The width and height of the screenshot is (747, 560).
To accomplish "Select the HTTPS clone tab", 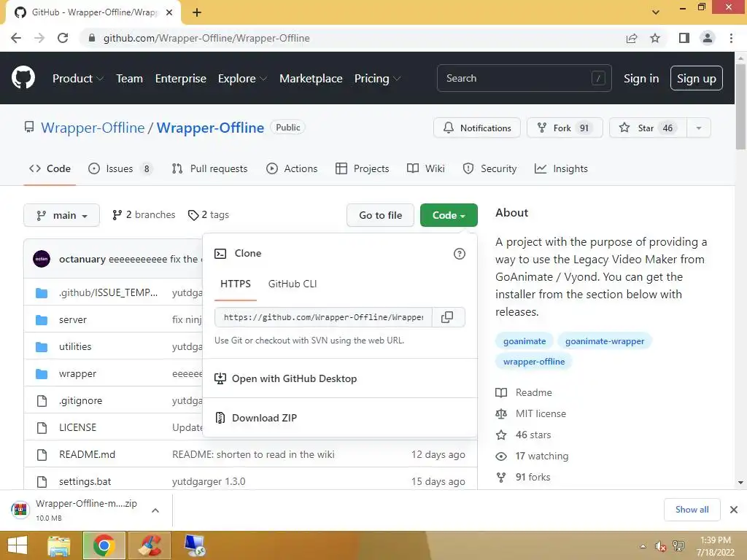I will click(236, 284).
